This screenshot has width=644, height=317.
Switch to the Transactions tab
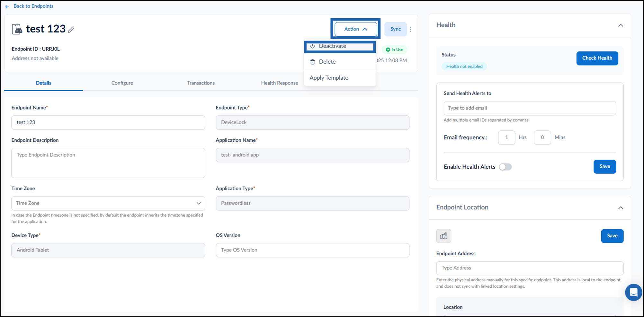(x=201, y=83)
